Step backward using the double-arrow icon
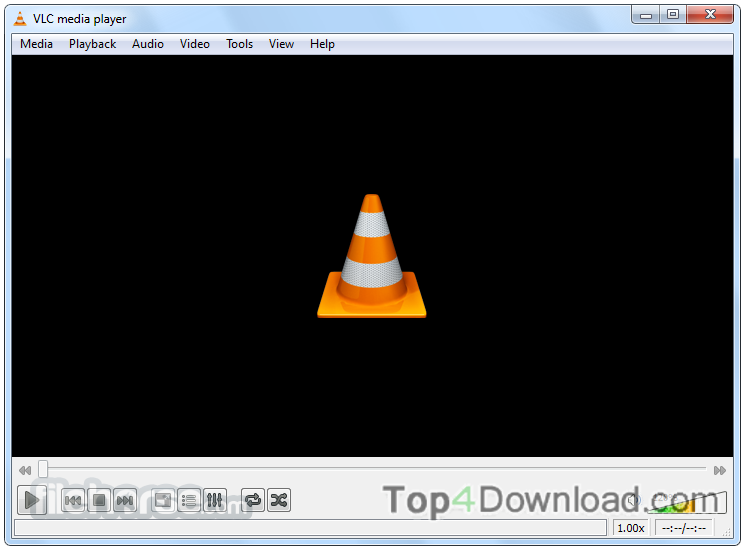The height and width of the screenshot is (550, 745). click(25, 470)
